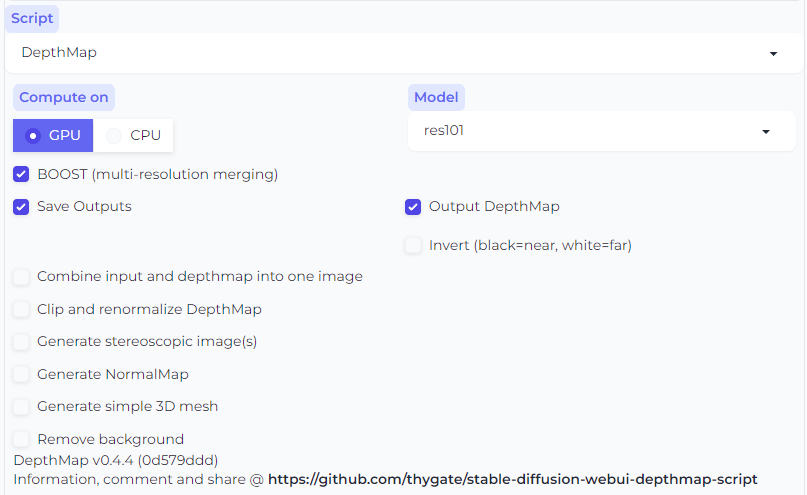Open the thygate GitHub depthmap-script link
This screenshot has height=495, width=807.
pos(513,479)
